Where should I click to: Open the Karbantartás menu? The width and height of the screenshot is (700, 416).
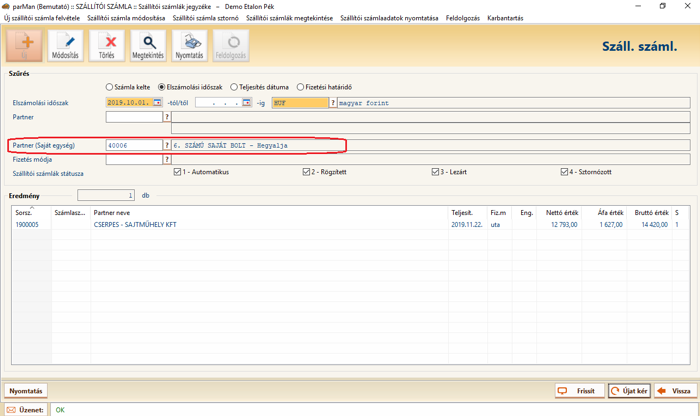pos(505,18)
